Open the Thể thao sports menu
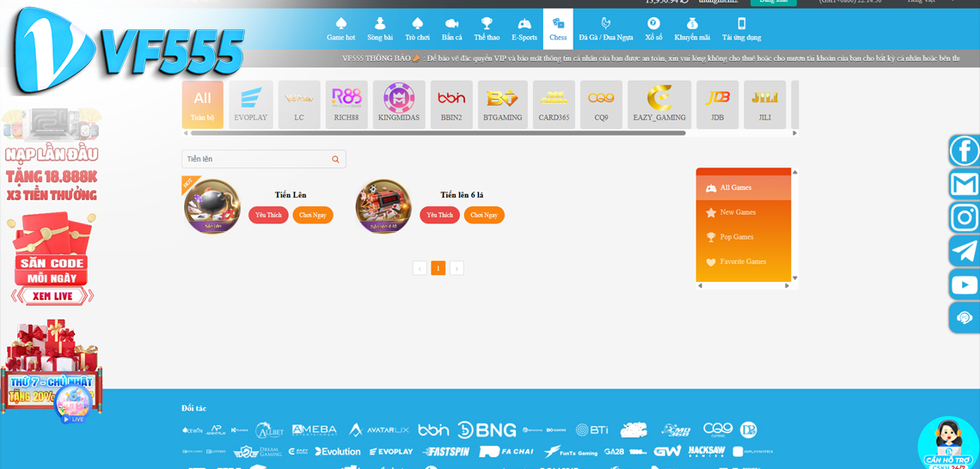 click(487, 29)
